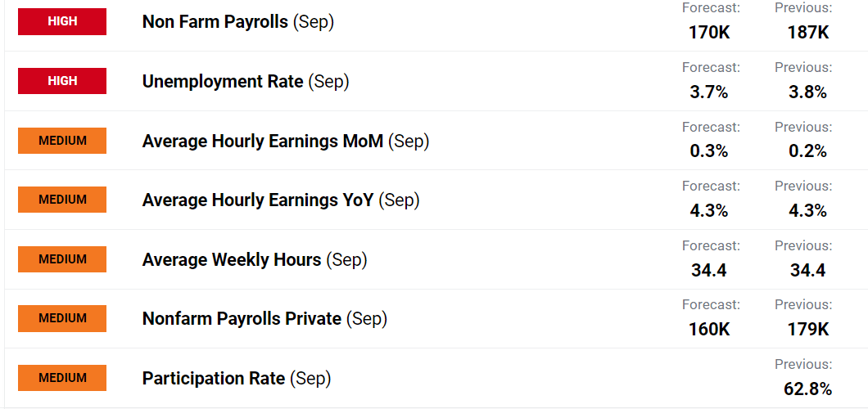The image size is (868, 409).
Task: Select the Nonfarm Payrolls Private event title
Action: tap(264, 319)
